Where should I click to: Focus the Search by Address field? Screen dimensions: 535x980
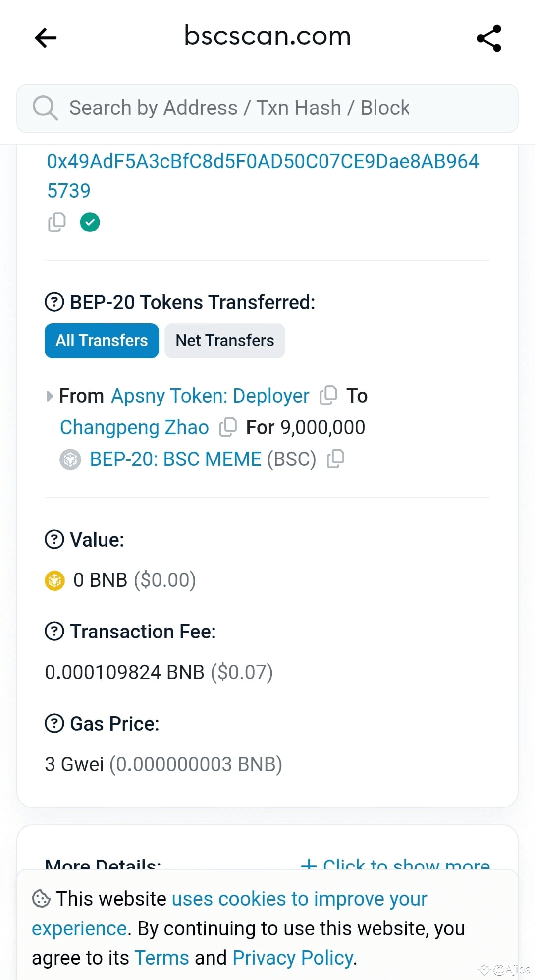click(x=267, y=108)
